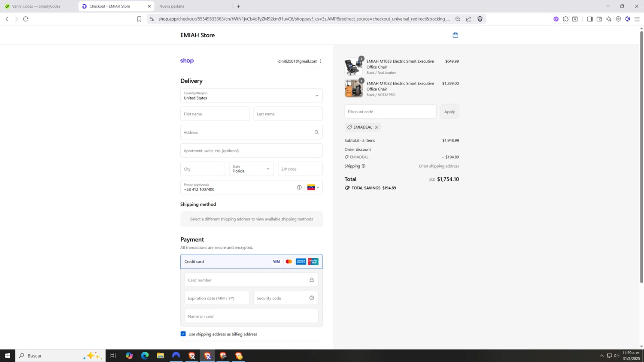Click the card number lock icon
This screenshot has width=644, height=362.
point(312,280)
